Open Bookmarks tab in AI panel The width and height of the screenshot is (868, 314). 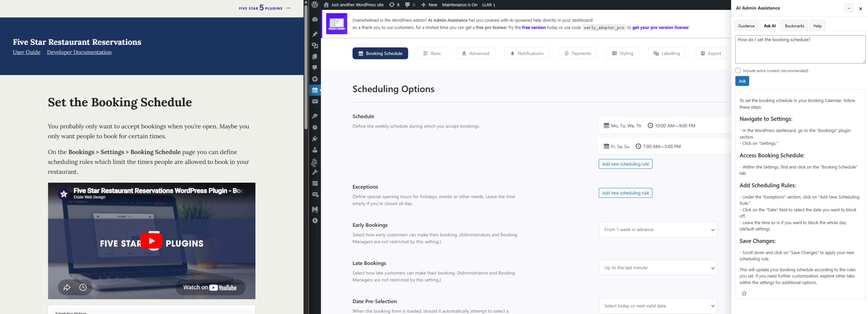click(x=794, y=26)
